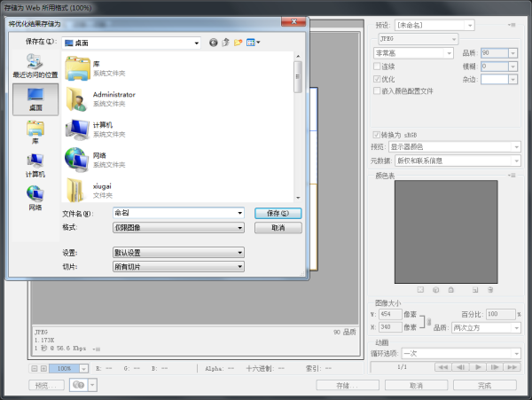The height and width of the screenshot is (400, 532).
Task: Go up one folder level
Action: pos(226,42)
